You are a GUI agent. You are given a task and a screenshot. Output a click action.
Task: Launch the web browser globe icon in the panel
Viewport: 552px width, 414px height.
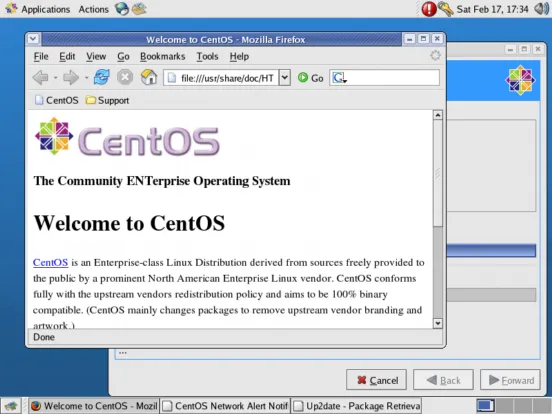click(122, 8)
